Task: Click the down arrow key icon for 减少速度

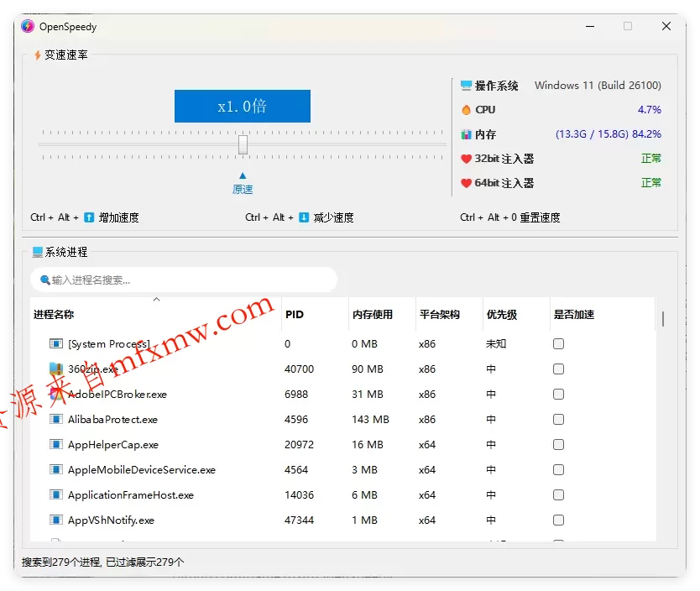Action: click(x=304, y=217)
